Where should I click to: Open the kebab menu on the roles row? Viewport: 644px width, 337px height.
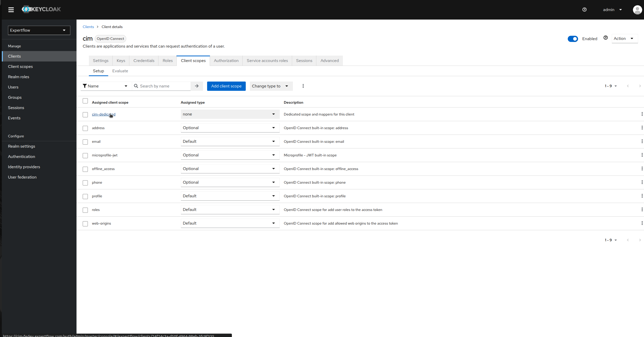642,209
